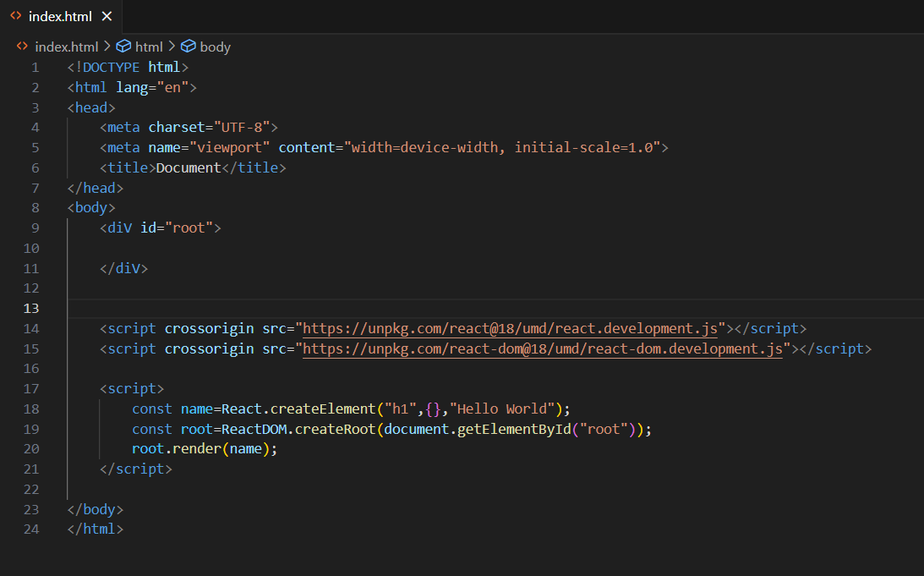
Task: Click line number 18 in the gutter
Action: 31,409
